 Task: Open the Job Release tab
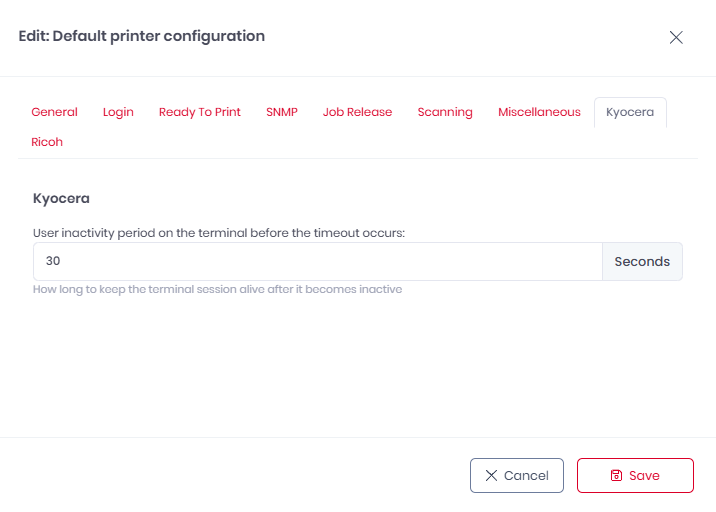[x=357, y=112]
